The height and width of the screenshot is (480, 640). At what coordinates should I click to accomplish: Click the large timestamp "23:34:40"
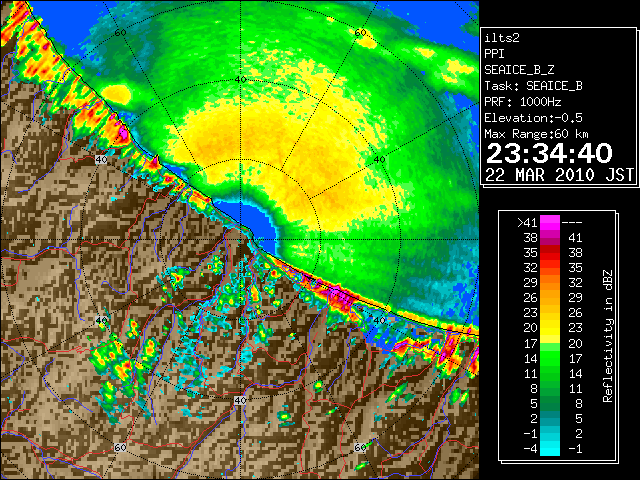coord(549,153)
